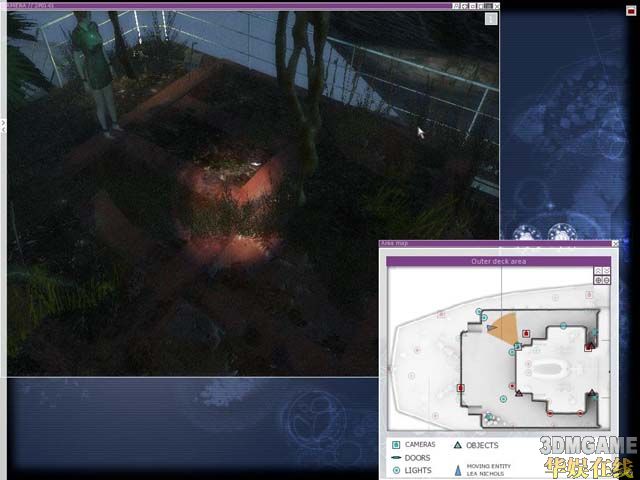
Task: Select the object triangle on the central inner wall
Action: click(518, 393)
